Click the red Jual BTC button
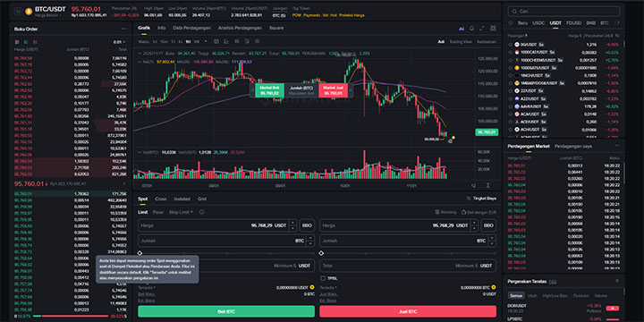This screenshot has width=644, height=322. pos(408,311)
